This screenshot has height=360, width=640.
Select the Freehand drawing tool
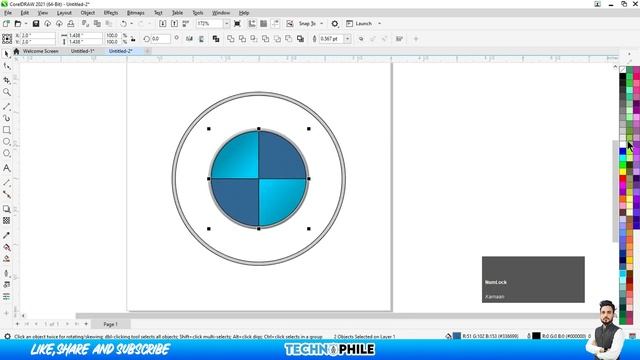point(7,107)
